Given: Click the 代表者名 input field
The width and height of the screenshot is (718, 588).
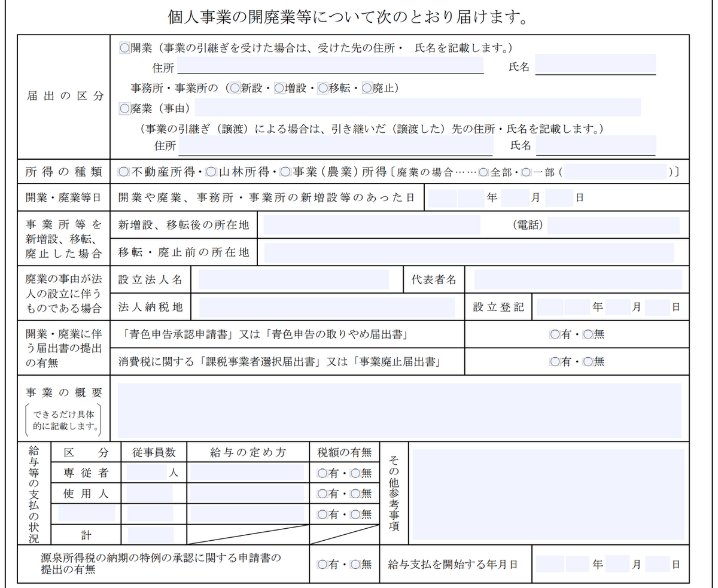Looking at the screenshot, I should pos(578,279).
